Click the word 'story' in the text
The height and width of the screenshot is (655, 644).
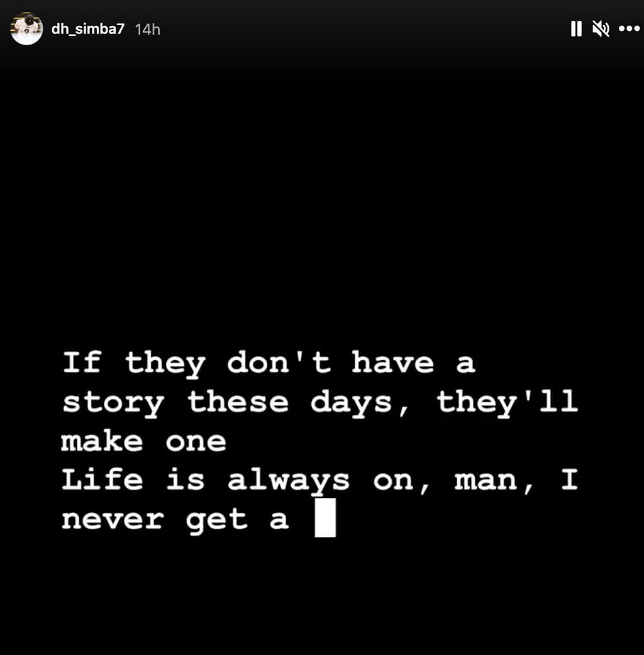pyautogui.click(x=113, y=404)
